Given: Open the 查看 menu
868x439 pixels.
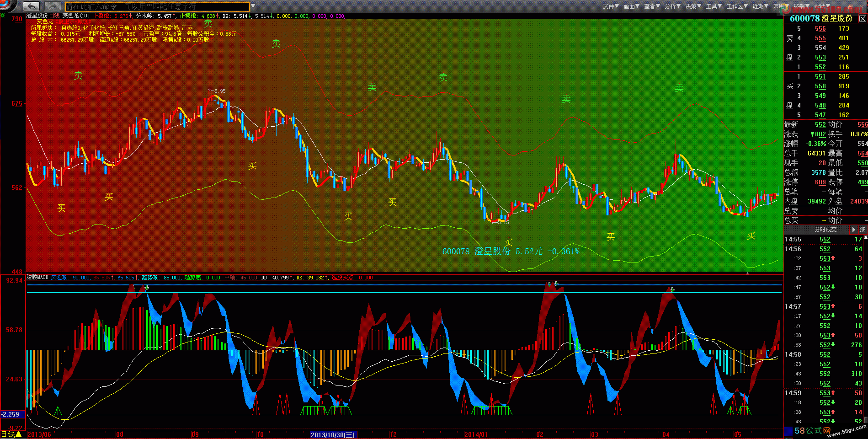Looking at the screenshot, I should [x=652, y=6].
